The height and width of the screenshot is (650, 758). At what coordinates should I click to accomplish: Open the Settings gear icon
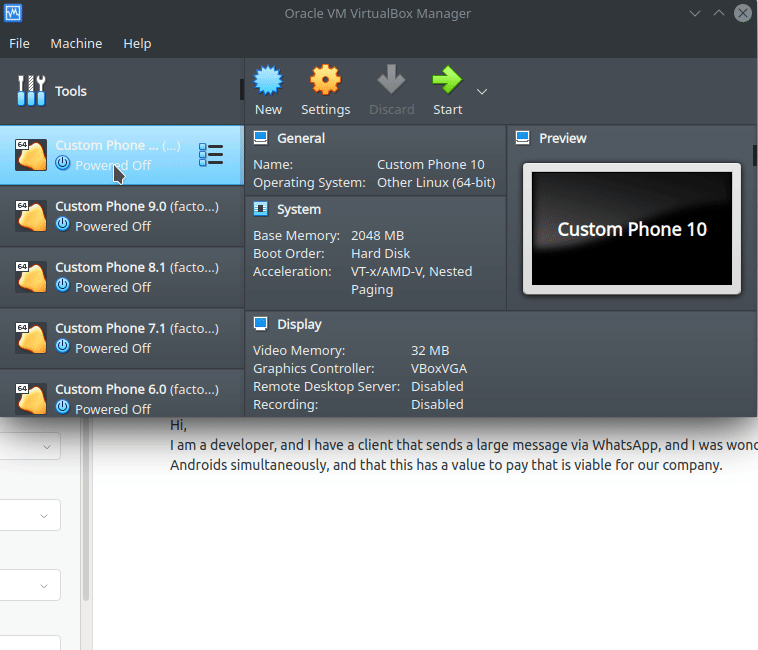click(325, 80)
